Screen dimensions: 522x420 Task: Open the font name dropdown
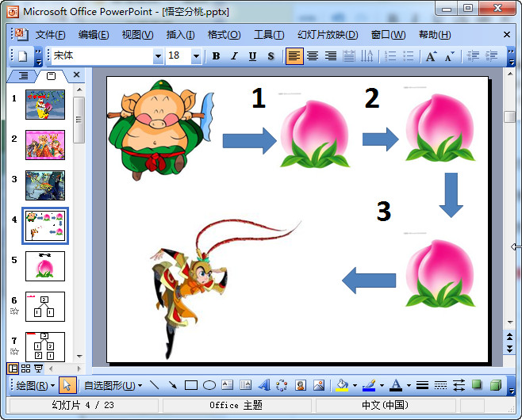pos(158,55)
